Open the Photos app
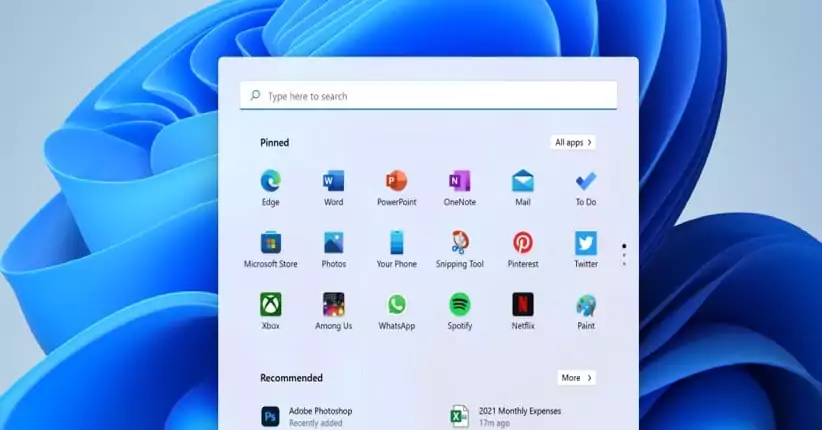 [x=333, y=244]
